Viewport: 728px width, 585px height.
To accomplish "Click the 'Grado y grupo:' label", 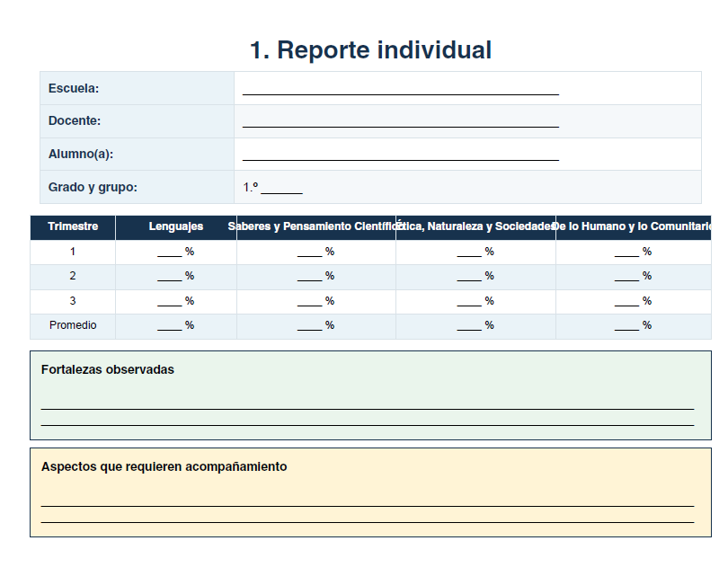I will (93, 187).
